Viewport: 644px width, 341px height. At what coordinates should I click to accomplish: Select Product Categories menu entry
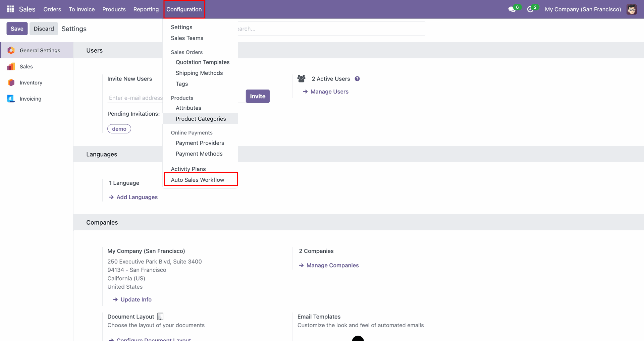coord(200,119)
